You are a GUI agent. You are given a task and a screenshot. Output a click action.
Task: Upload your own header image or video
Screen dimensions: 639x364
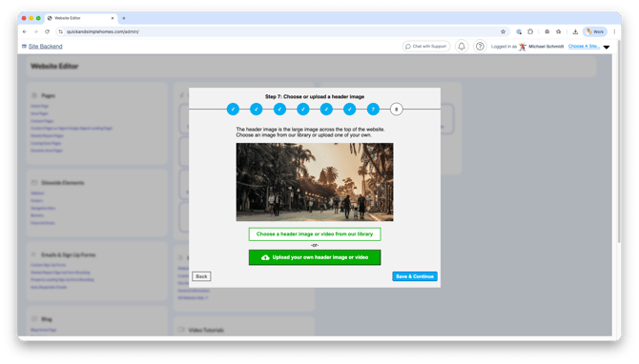[315, 257]
